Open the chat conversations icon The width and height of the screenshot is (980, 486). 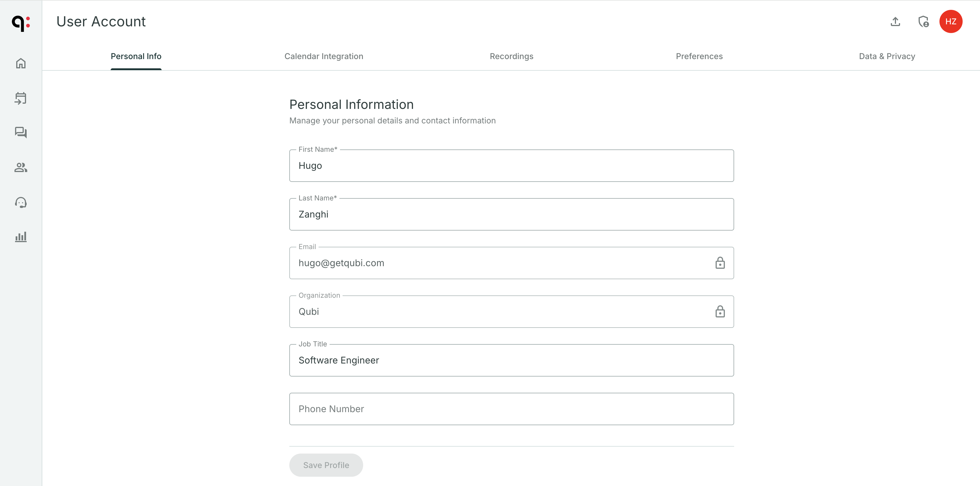click(21, 132)
